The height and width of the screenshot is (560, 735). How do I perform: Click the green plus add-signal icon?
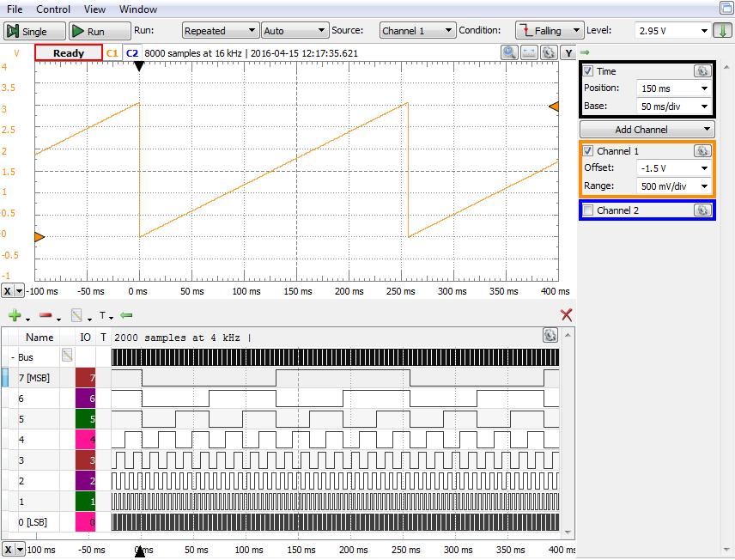(15, 315)
